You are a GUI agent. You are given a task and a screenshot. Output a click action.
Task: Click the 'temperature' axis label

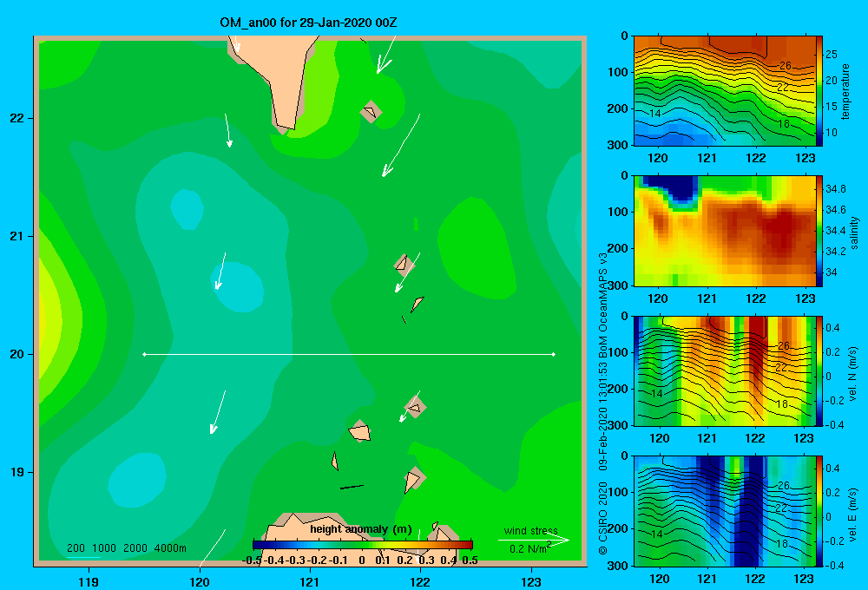point(845,91)
